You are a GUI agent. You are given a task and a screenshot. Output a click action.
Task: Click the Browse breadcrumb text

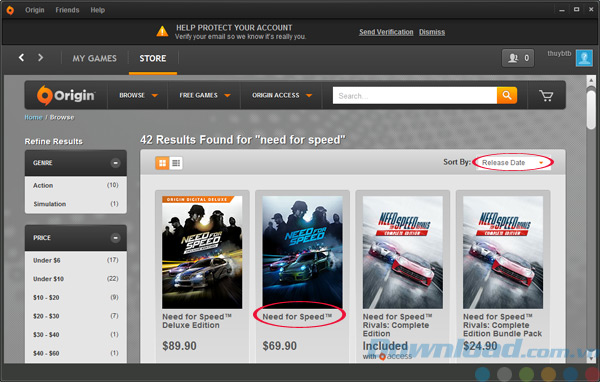[x=62, y=117]
